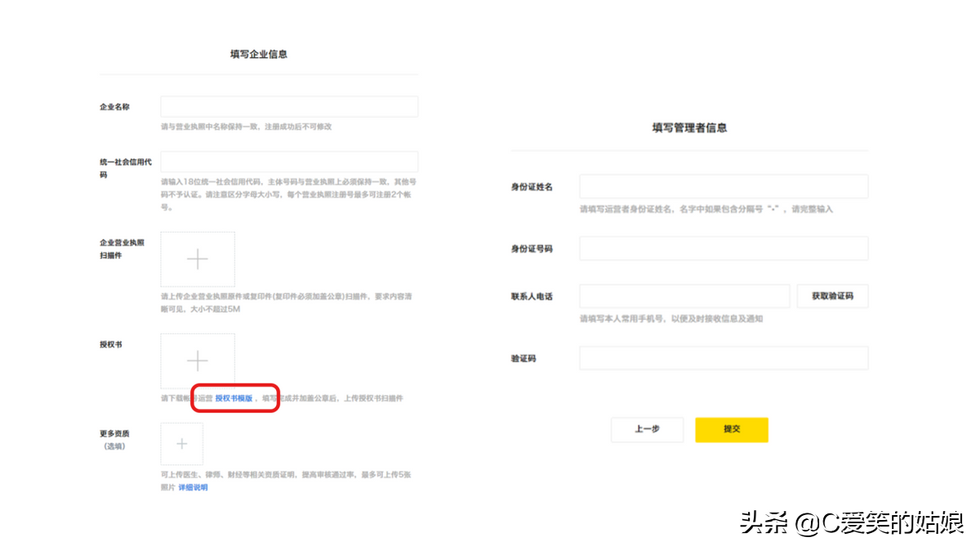980x551 pixels.
Task: Focus the 统一社会信用代码 input box
Action: click(289, 161)
